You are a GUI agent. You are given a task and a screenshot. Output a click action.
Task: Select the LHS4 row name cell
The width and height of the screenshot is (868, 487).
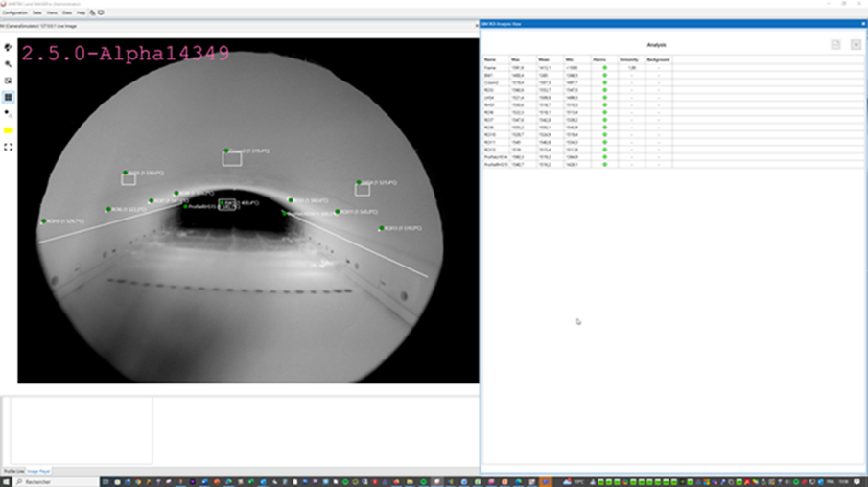tap(496, 98)
